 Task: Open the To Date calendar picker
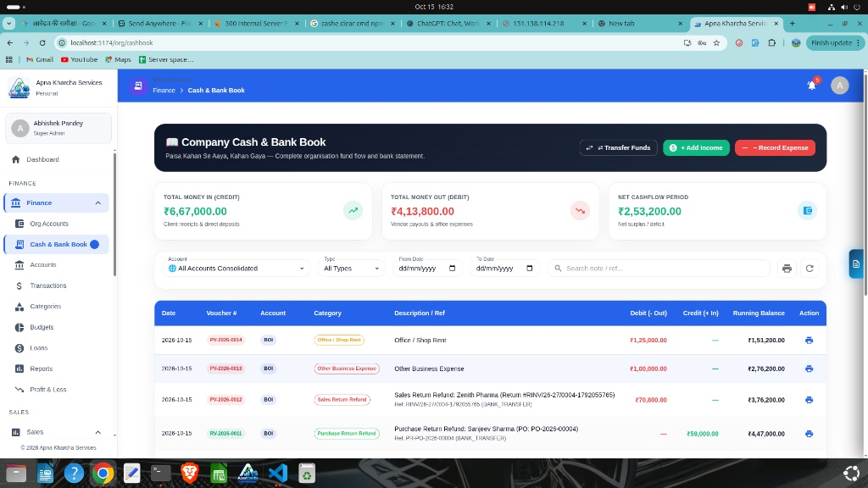[529, 269]
